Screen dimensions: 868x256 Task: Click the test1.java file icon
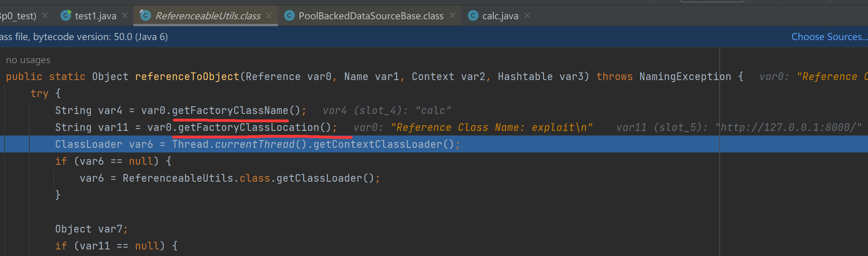coord(66,15)
